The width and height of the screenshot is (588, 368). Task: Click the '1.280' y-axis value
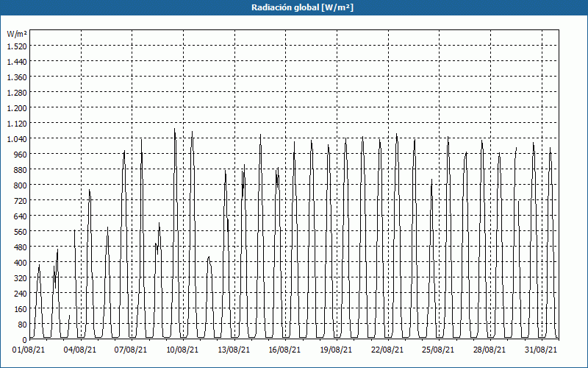click(x=17, y=93)
